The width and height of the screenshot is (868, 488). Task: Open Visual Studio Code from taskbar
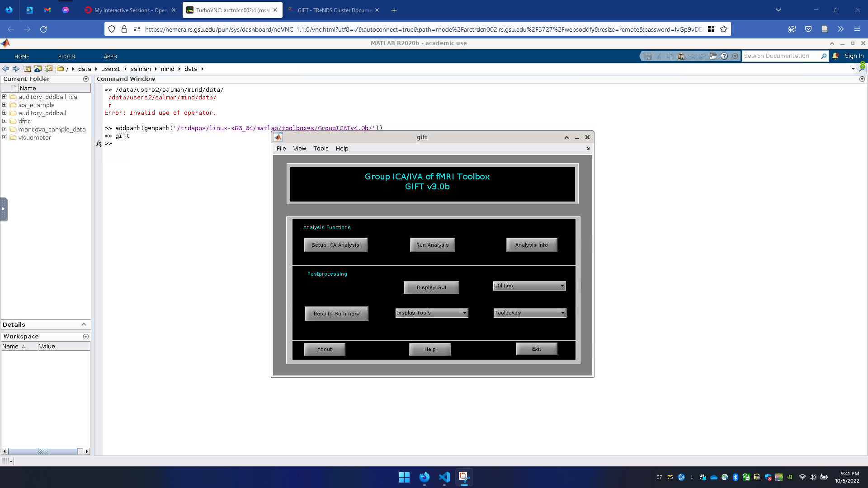click(444, 477)
